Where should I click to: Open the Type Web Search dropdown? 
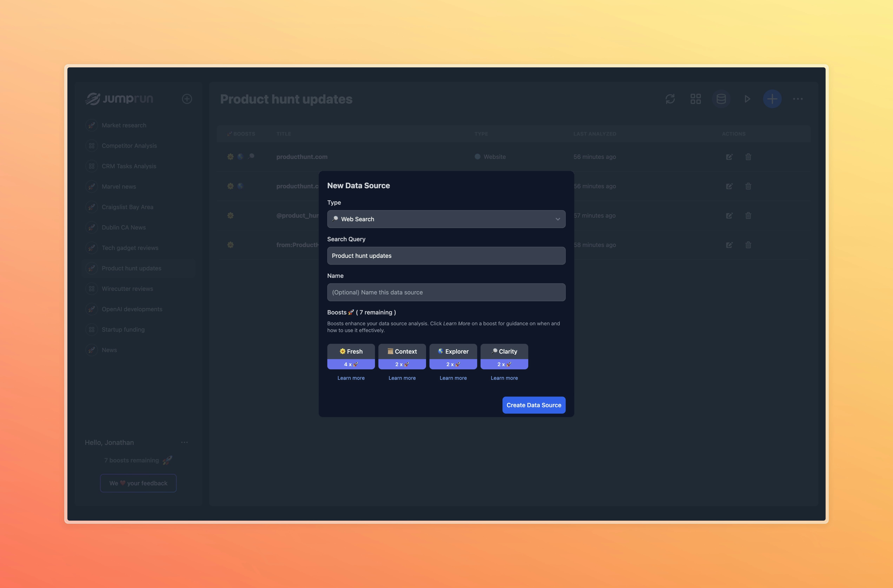446,219
